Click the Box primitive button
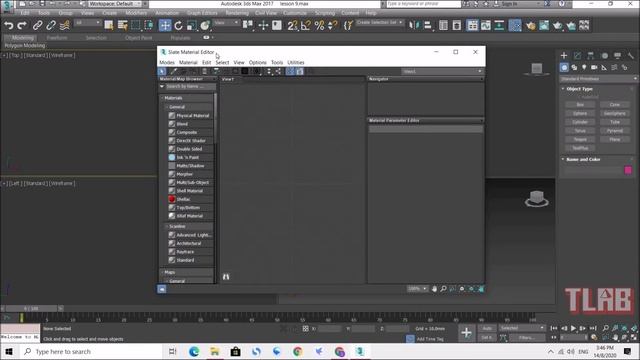The image size is (640, 360). tap(580, 104)
